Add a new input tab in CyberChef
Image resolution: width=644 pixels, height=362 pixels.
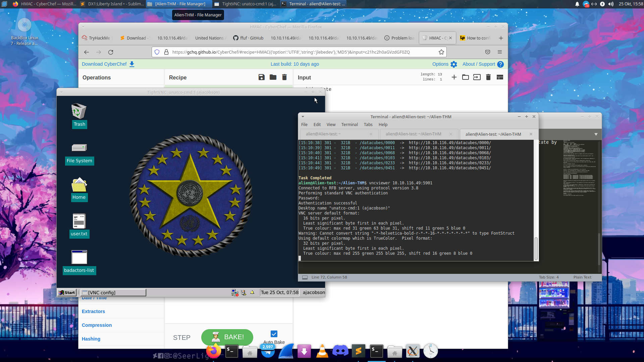(454, 77)
